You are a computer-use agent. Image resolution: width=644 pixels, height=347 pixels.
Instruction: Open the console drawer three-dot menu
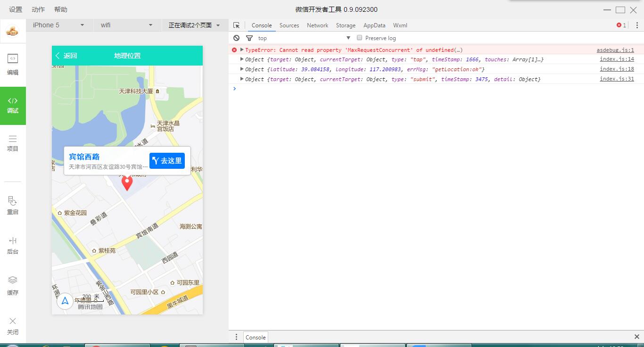(x=237, y=337)
